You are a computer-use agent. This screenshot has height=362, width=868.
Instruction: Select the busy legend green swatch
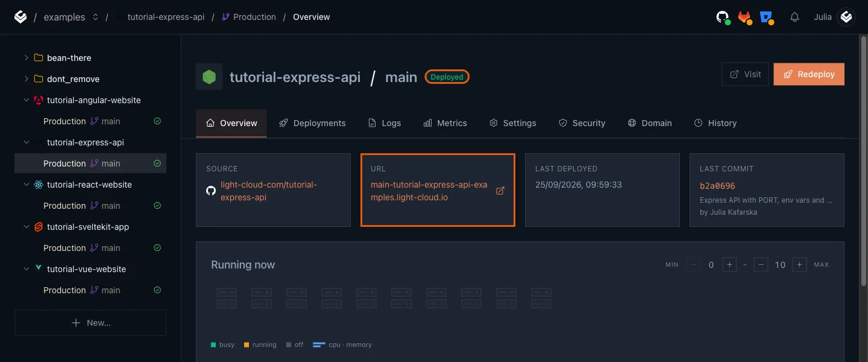point(213,345)
